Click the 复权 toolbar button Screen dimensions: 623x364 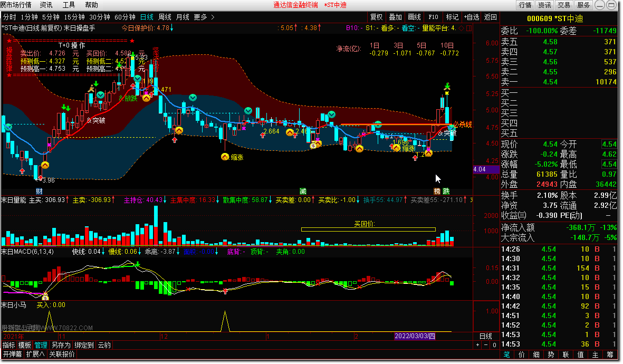click(376, 17)
